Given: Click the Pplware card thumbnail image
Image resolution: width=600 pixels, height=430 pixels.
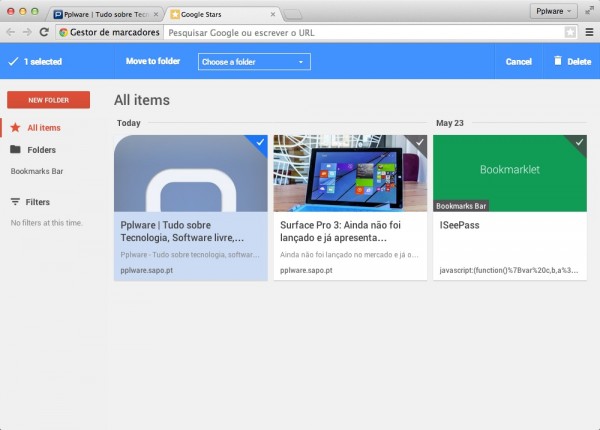Looking at the screenshot, I should (x=191, y=173).
